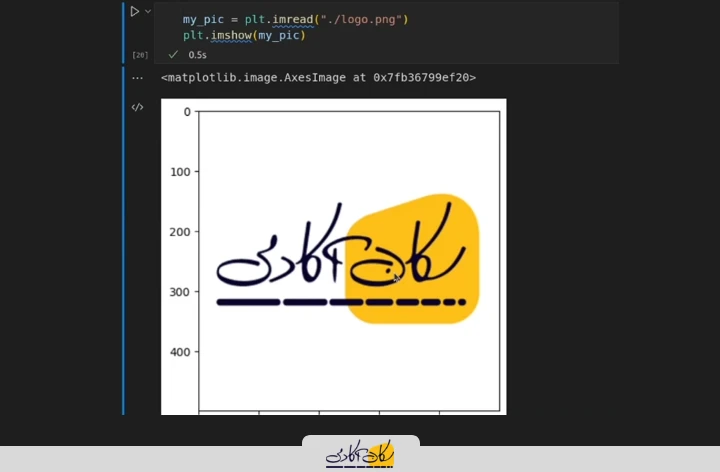The image size is (720, 472).
Task: Click the dashed line under the logo text
Action: click(x=340, y=301)
